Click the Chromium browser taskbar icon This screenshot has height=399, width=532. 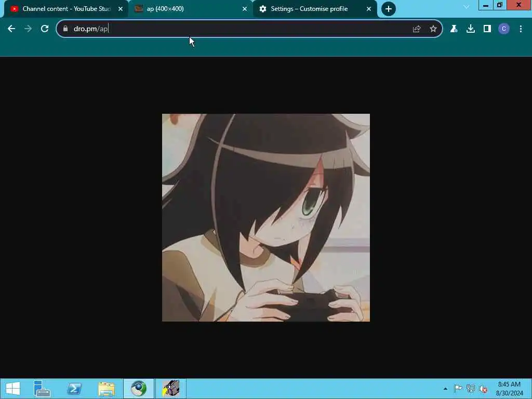pyautogui.click(x=139, y=389)
